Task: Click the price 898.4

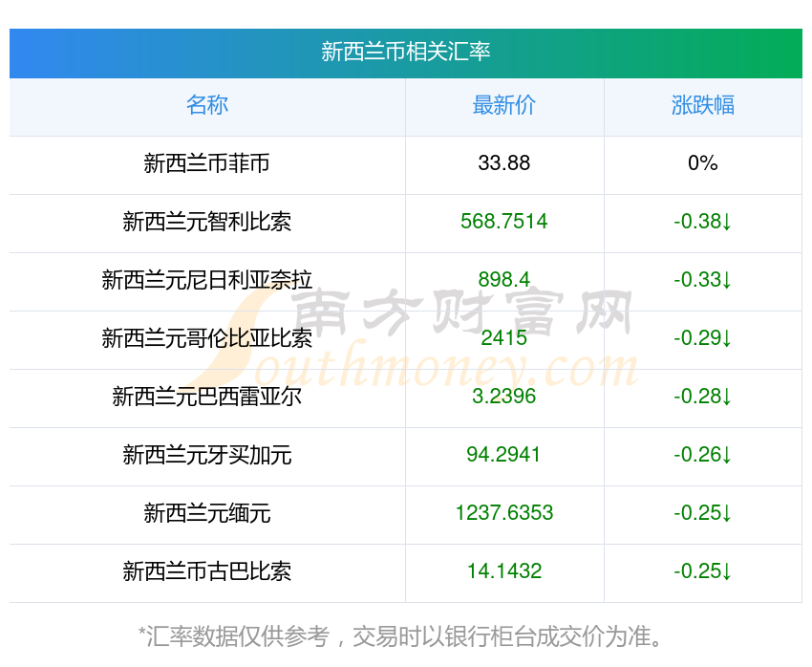Action: coord(503,280)
